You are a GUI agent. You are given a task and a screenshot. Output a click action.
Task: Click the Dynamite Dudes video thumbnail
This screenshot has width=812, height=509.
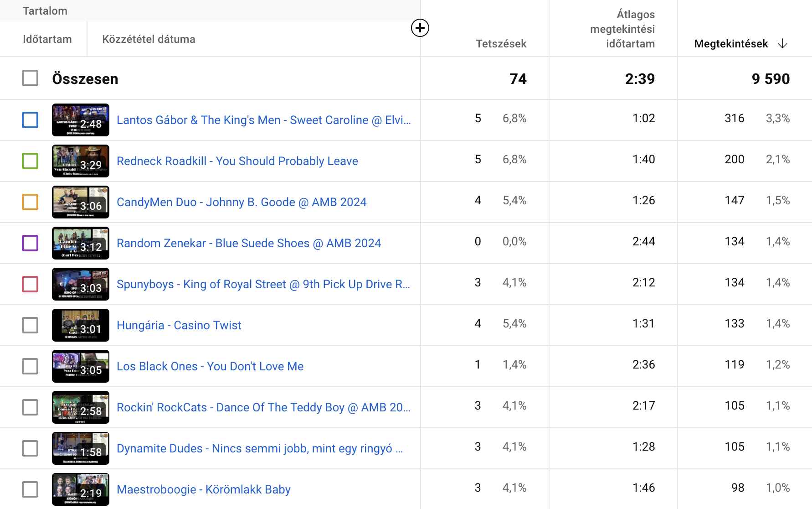(81, 448)
